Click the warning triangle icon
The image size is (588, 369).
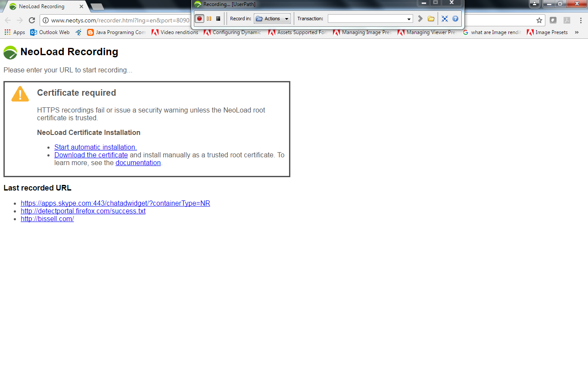pos(20,94)
